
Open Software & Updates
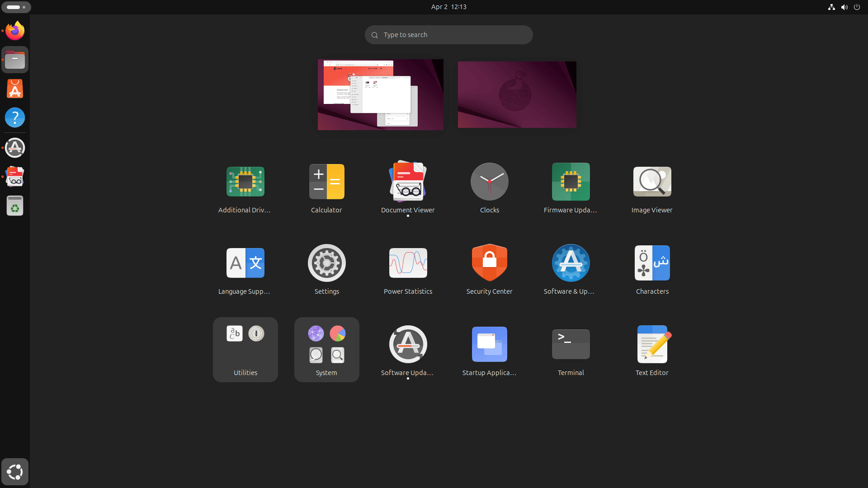click(x=571, y=263)
